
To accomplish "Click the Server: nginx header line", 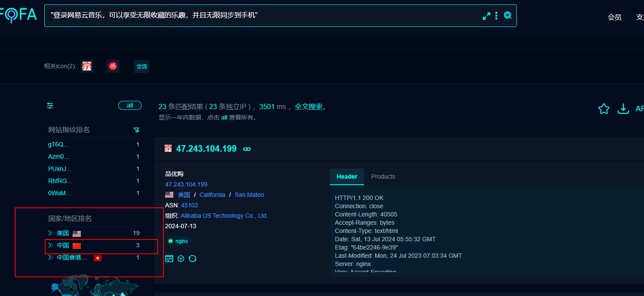I will [353, 264].
